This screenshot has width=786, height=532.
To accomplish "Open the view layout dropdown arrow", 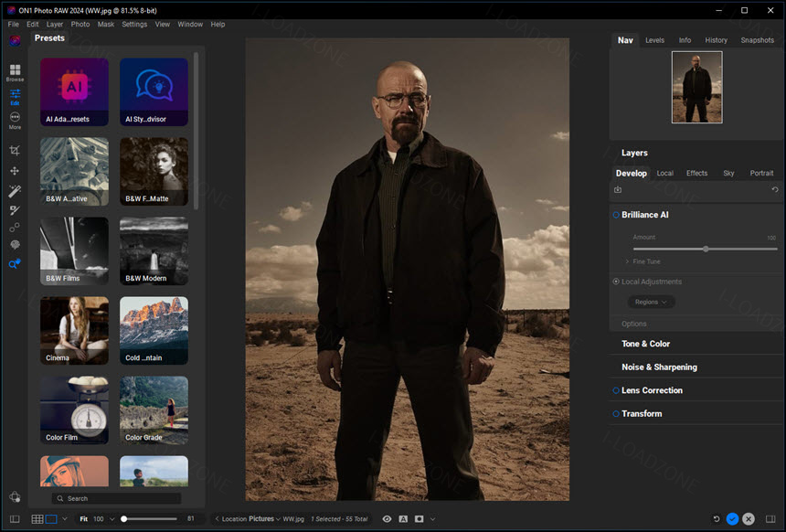I will click(x=65, y=519).
